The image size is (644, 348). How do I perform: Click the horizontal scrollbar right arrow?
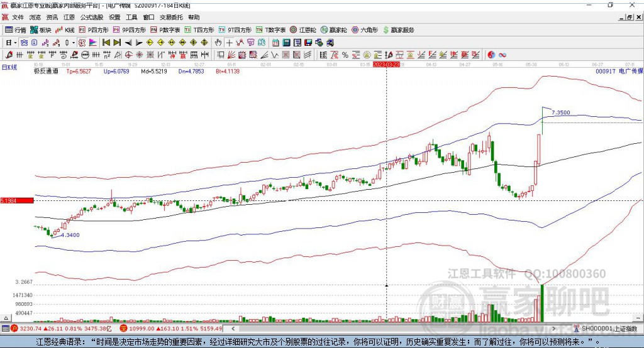(553, 329)
